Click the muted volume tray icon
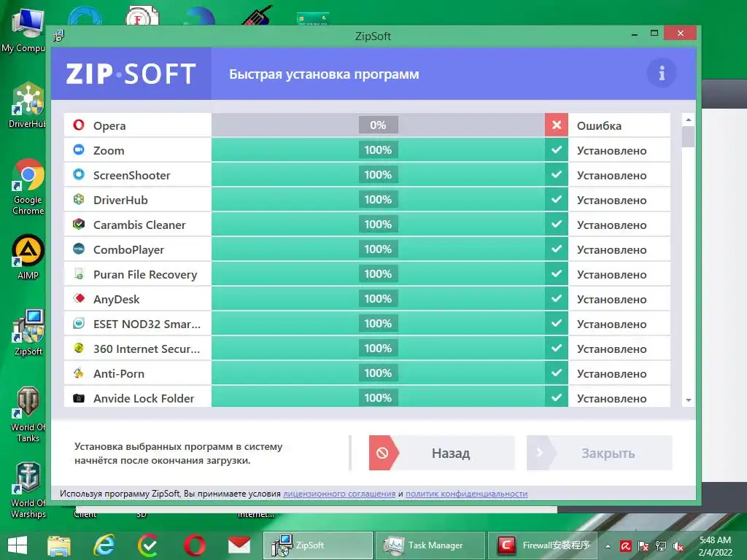 point(678,546)
